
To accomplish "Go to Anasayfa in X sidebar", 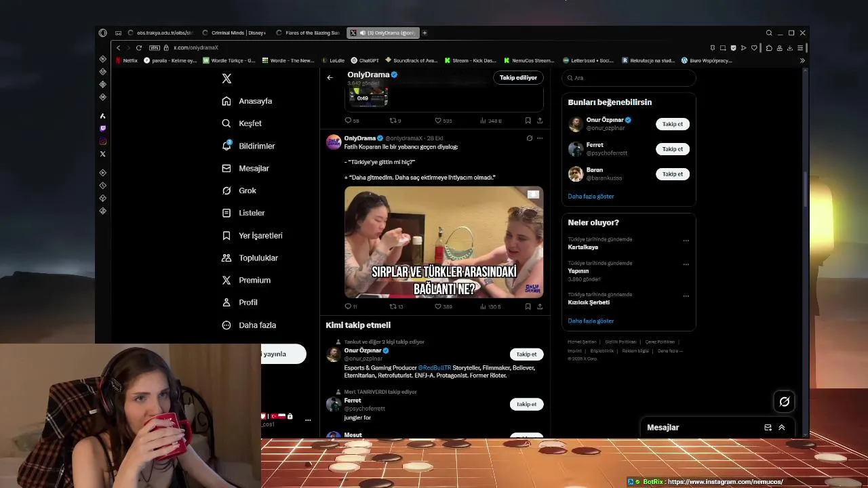I will (247, 101).
